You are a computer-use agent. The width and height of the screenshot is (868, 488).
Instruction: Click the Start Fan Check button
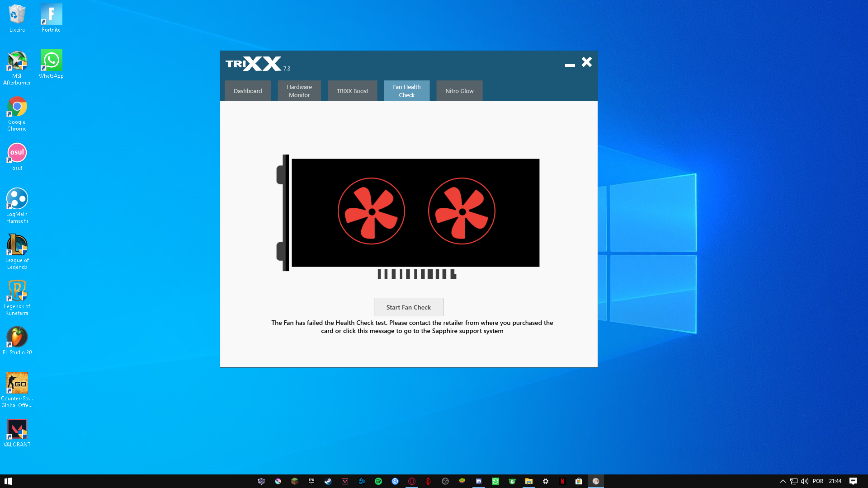(x=409, y=307)
